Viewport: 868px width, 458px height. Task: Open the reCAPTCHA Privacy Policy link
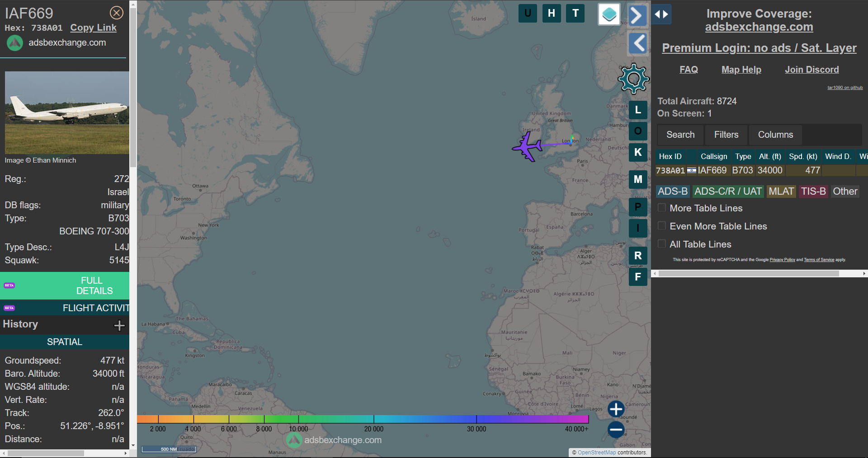[782, 260]
